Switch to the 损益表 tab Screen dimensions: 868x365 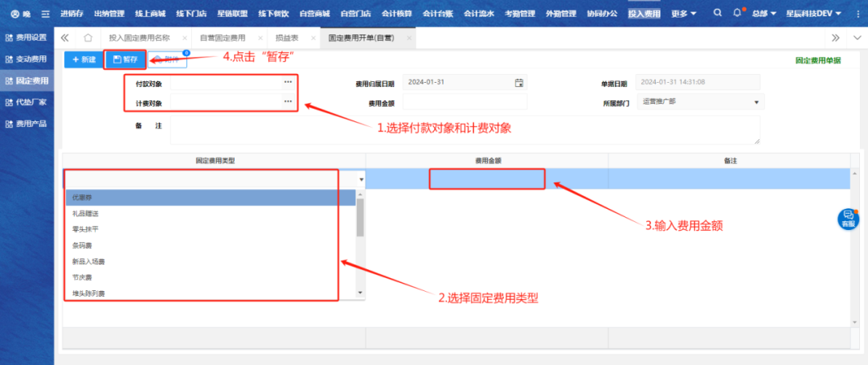tap(287, 38)
